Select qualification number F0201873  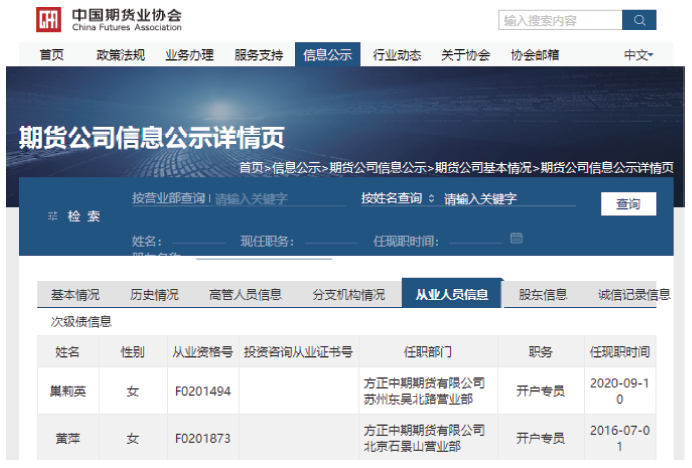click(x=203, y=438)
